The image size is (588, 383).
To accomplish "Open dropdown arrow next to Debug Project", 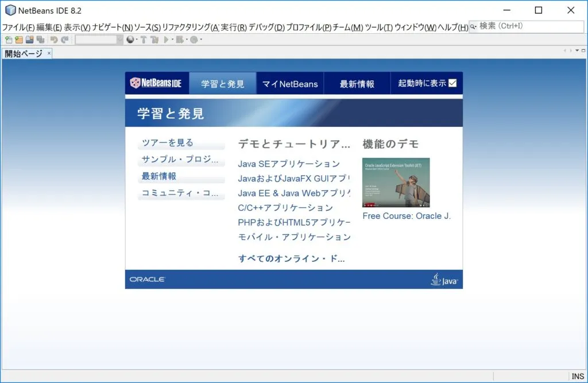I will (187, 40).
